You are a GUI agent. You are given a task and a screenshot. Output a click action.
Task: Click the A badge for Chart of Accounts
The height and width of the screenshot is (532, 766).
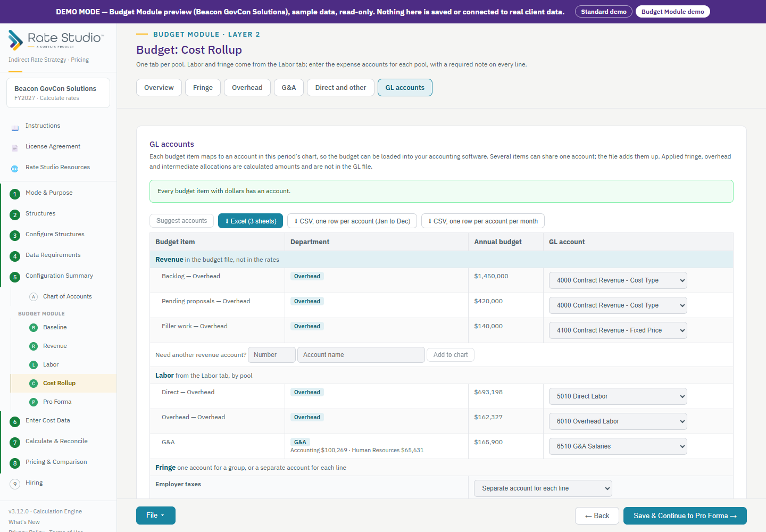click(x=34, y=297)
